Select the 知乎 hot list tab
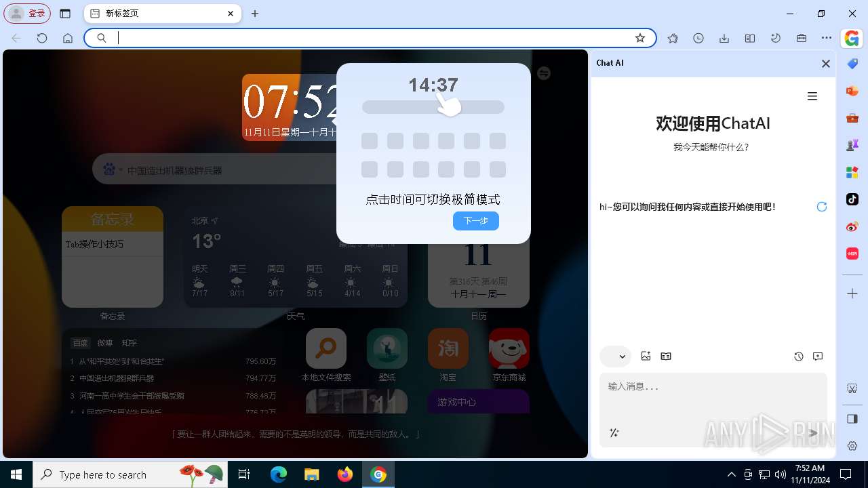 130,343
